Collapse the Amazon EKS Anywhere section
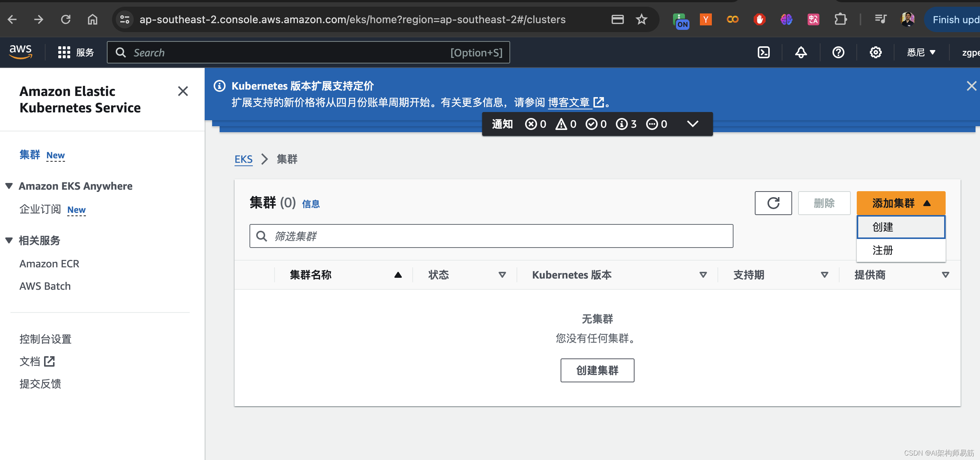The width and height of the screenshot is (980, 460). click(9, 186)
